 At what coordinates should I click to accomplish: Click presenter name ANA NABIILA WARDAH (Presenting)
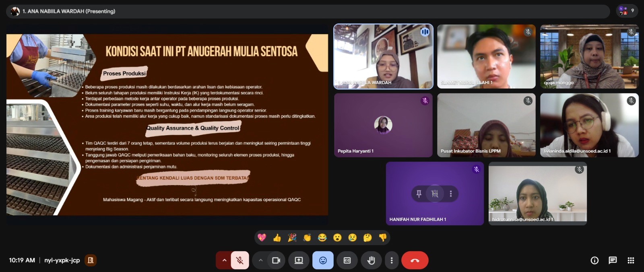pyautogui.click(x=69, y=11)
